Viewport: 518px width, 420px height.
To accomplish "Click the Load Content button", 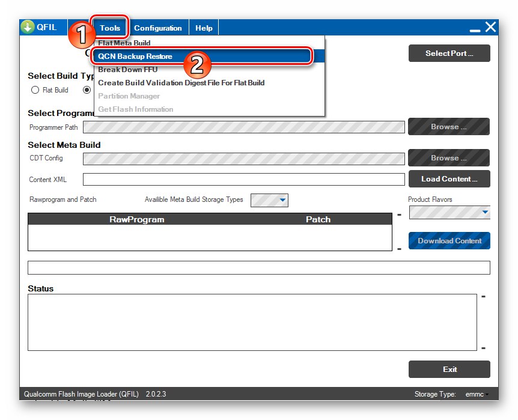I will coord(449,179).
